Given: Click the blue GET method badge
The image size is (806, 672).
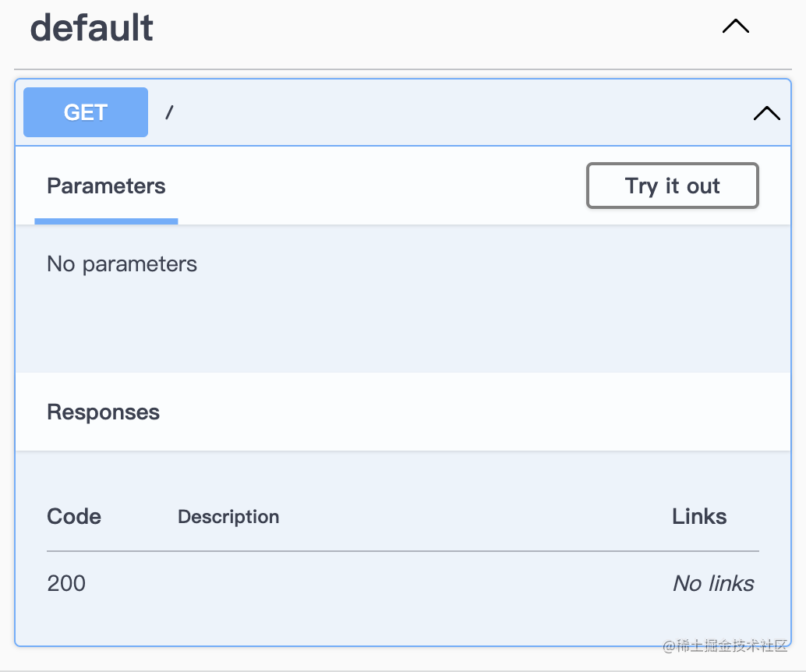Looking at the screenshot, I should (x=86, y=112).
